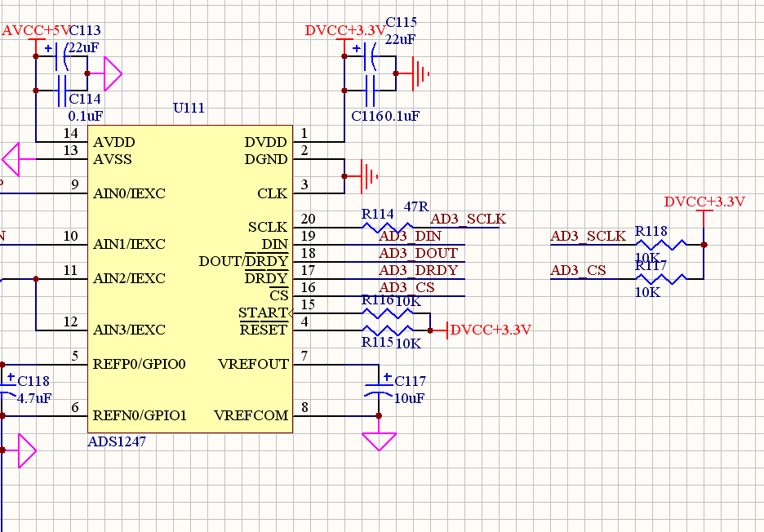Select the DVCC+3.3V power port above R118

704,202
